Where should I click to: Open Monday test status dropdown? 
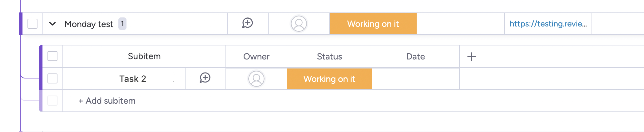373,24
